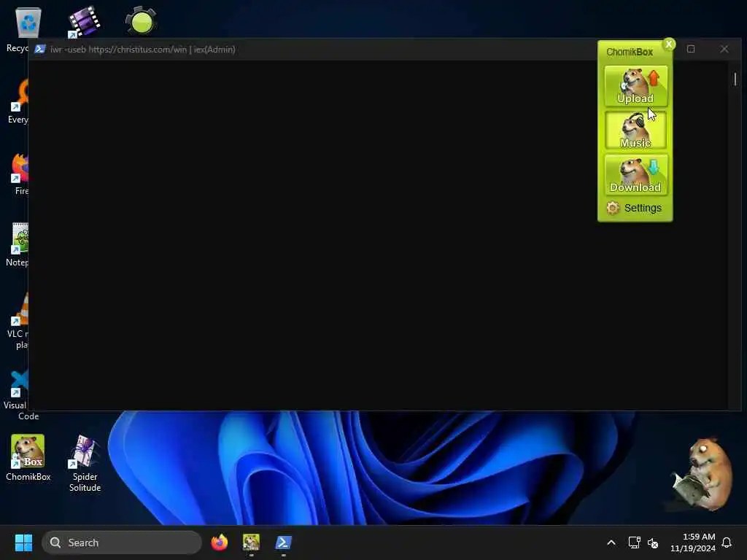Open the ChomikBox Upload button
Image resolution: width=747 pixels, height=560 pixels.
pyautogui.click(x=635, y=86)
